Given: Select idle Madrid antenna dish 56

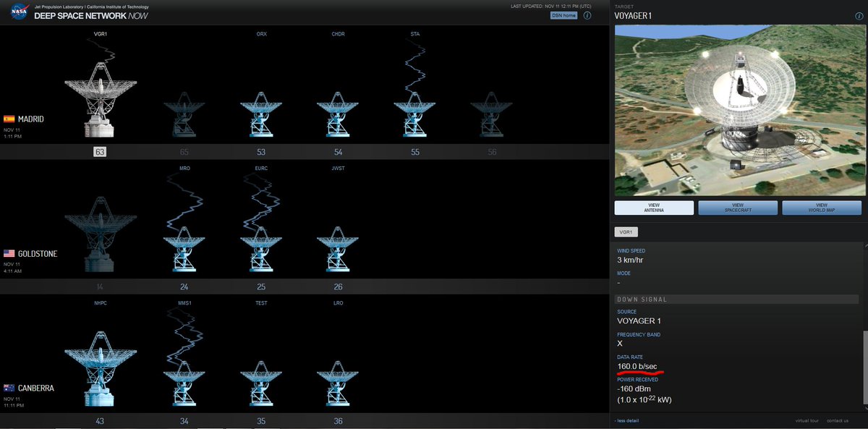Looking at the screenshot, I should click(x=492, y=114).
